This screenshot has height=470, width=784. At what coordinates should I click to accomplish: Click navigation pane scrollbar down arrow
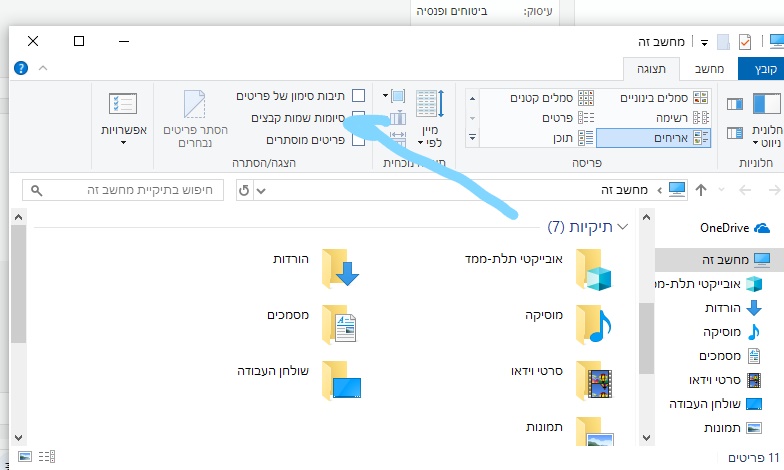[x=646, y=438]
